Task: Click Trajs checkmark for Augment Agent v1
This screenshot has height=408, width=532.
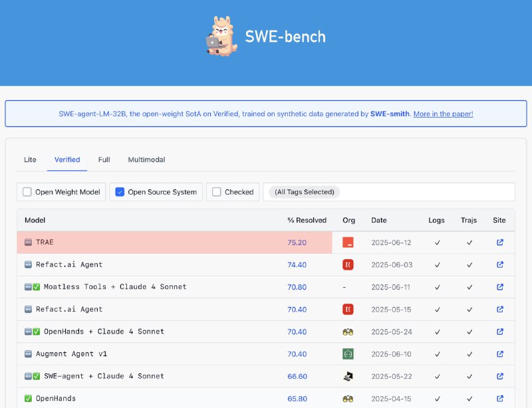Action: (469, 354)
